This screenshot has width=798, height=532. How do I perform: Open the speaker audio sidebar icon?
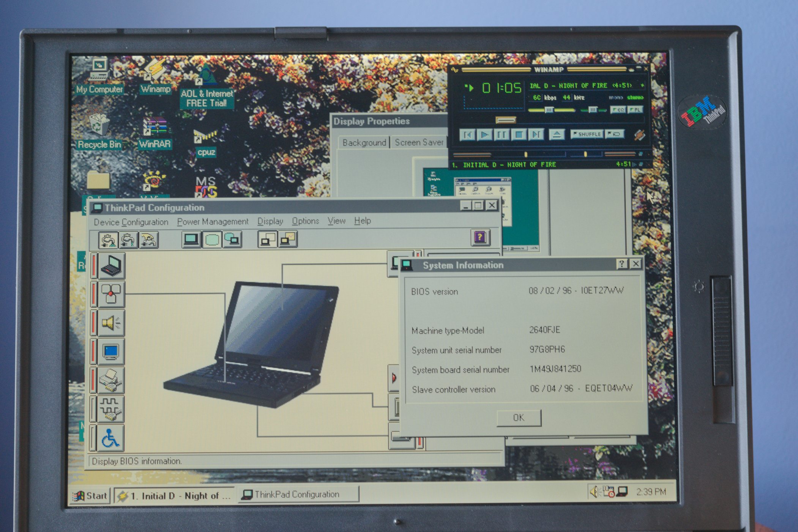[x=111, y=323]
